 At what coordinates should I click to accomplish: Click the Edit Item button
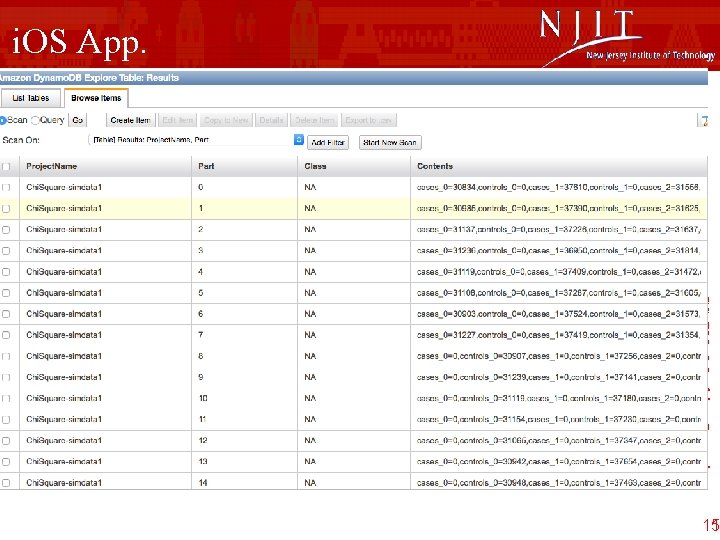coord(178,120)
